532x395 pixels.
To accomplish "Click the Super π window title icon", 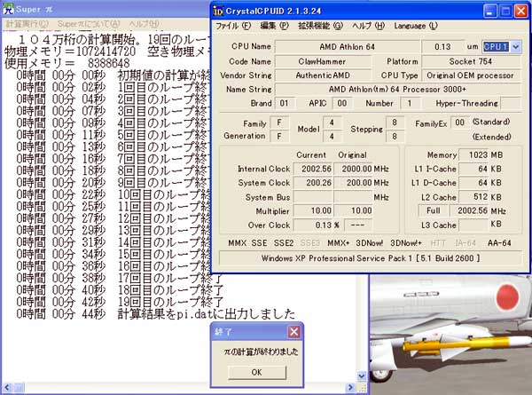I will click(8, 10).
